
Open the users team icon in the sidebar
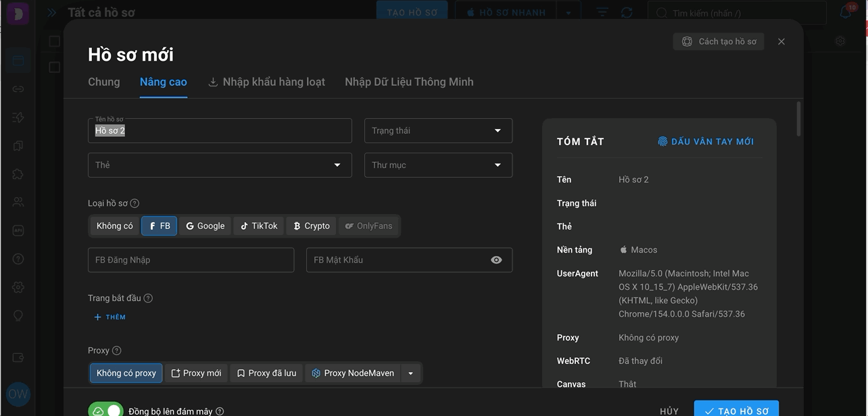tap(18, 202)
